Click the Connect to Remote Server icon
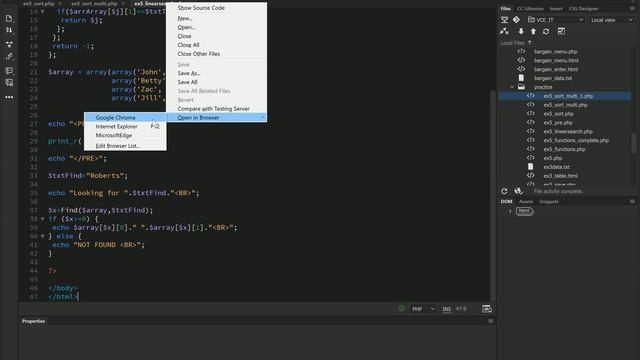640x360 pixels. (504, 31)
